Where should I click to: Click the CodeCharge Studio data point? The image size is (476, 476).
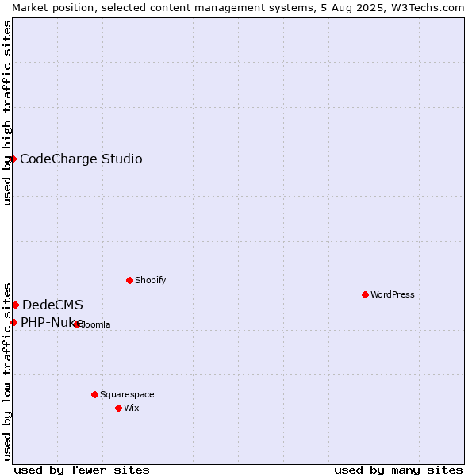[x=13, y=159]
